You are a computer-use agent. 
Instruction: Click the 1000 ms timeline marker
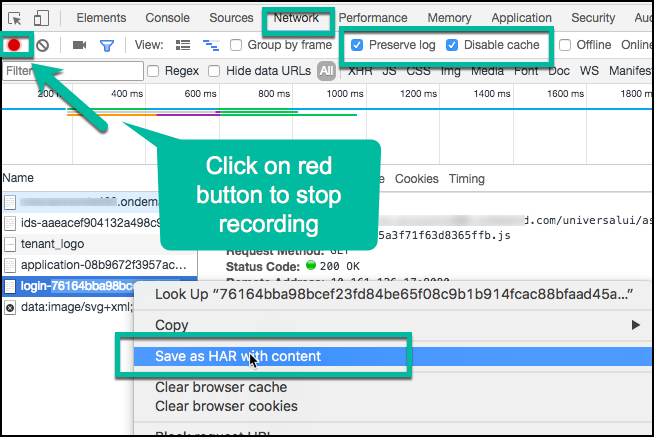(345, 94)
